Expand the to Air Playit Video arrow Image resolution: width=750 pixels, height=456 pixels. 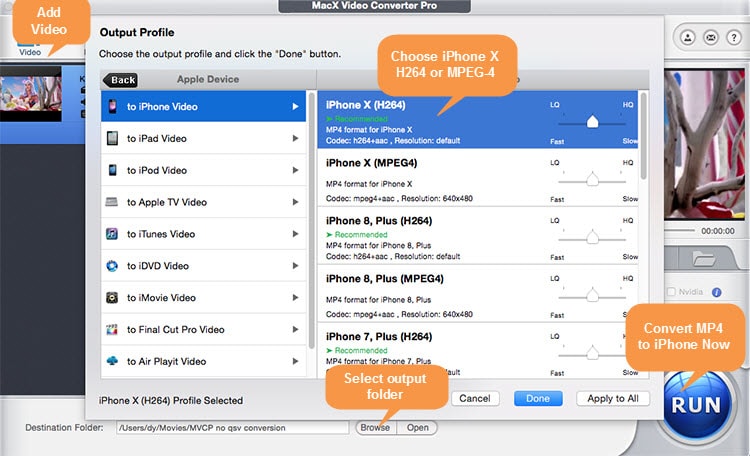click(296, 361)
